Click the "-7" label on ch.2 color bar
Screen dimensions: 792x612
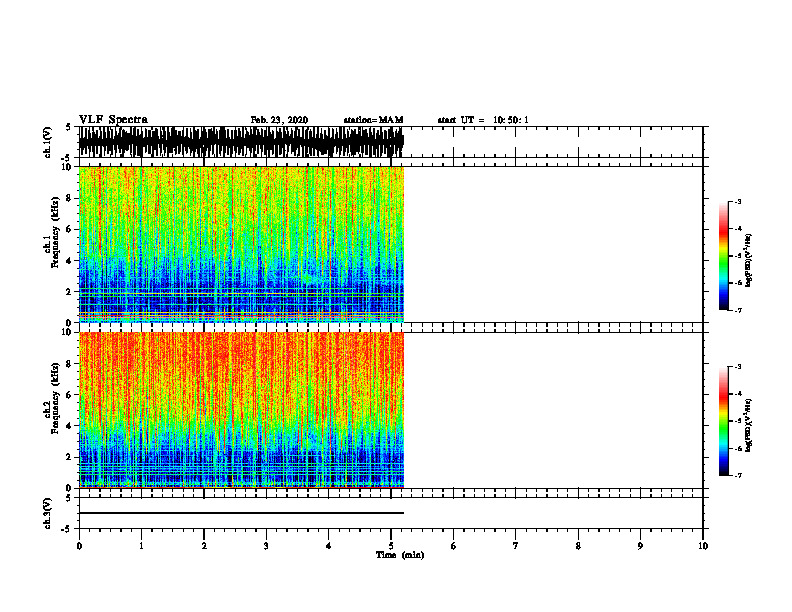738,475
